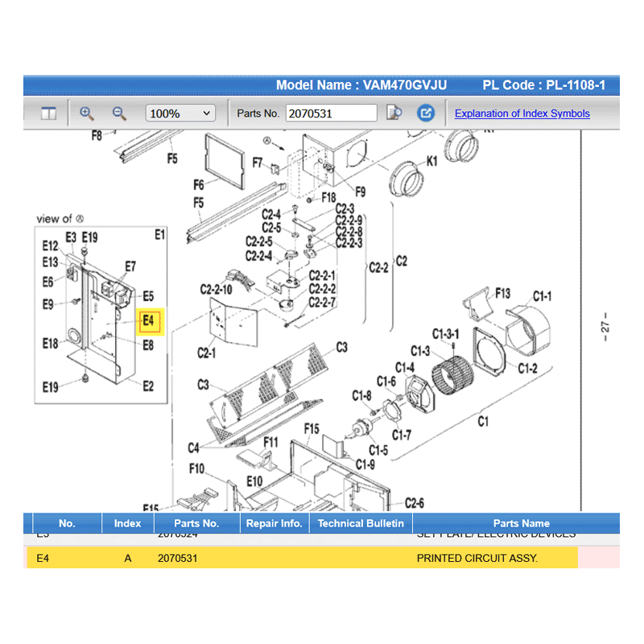Toggle the split panel layout icon
Image resolution: width=644 pixels, height=644 pixels.
tap(48, 114)
